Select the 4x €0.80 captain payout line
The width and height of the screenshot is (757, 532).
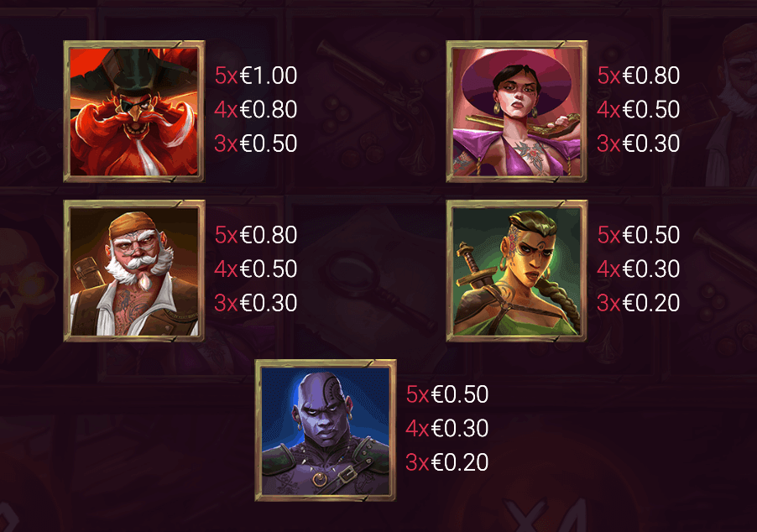coord(256,110)
